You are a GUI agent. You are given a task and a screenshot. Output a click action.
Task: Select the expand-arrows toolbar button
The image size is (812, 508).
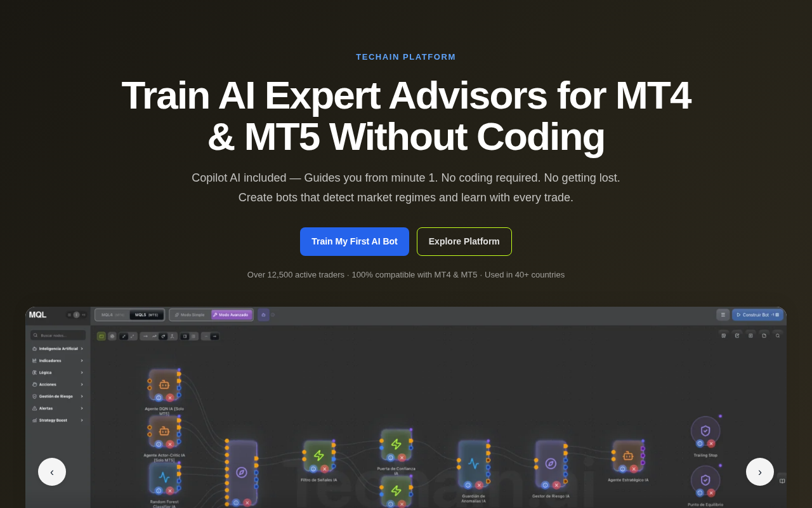pos(133,337)
